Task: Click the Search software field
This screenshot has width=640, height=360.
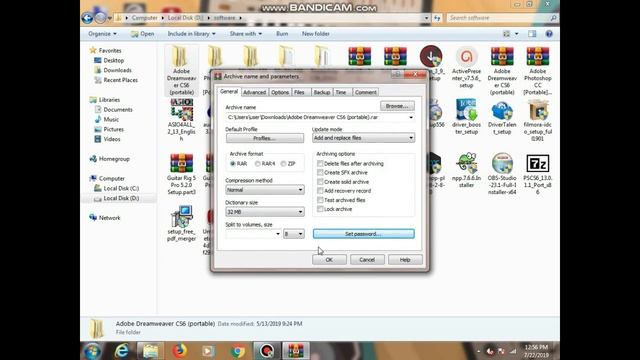Action: pos(502,18)
